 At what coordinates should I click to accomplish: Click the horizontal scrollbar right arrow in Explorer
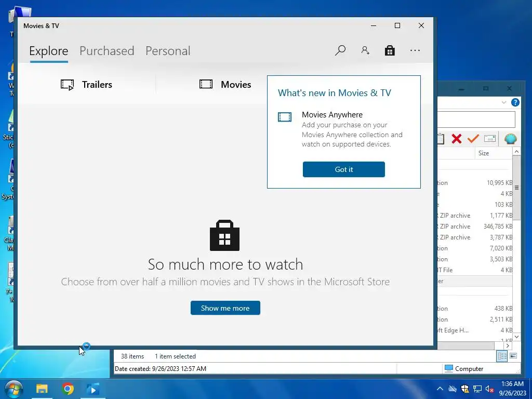pos(508,345)
